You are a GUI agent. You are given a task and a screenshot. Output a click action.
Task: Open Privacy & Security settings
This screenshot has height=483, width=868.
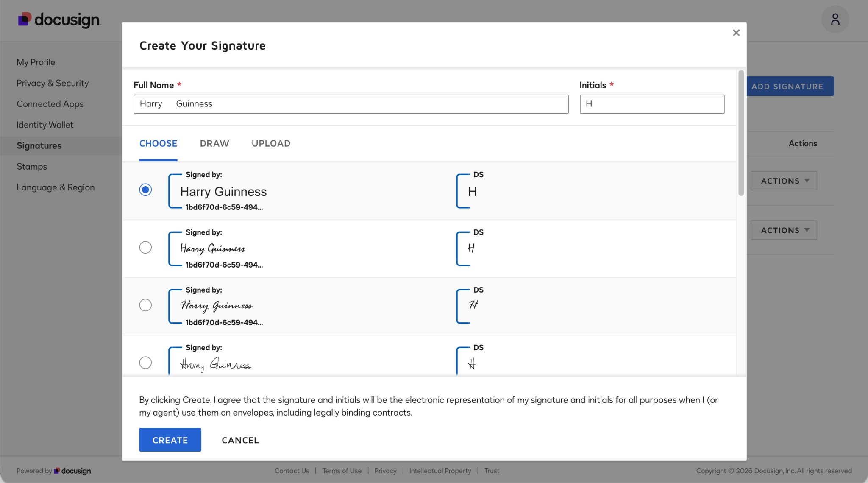pos(53,83)
